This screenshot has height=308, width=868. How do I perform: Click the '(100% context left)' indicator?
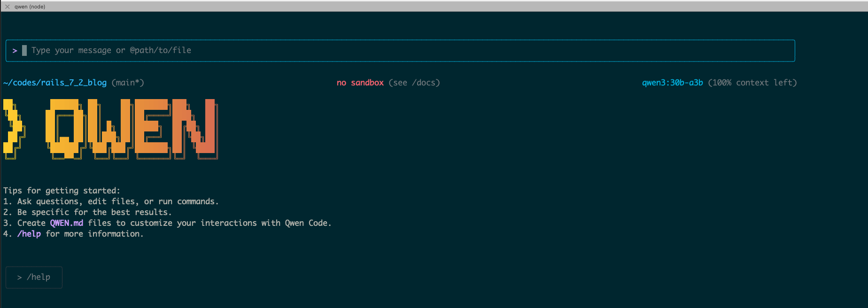(752, 83)
